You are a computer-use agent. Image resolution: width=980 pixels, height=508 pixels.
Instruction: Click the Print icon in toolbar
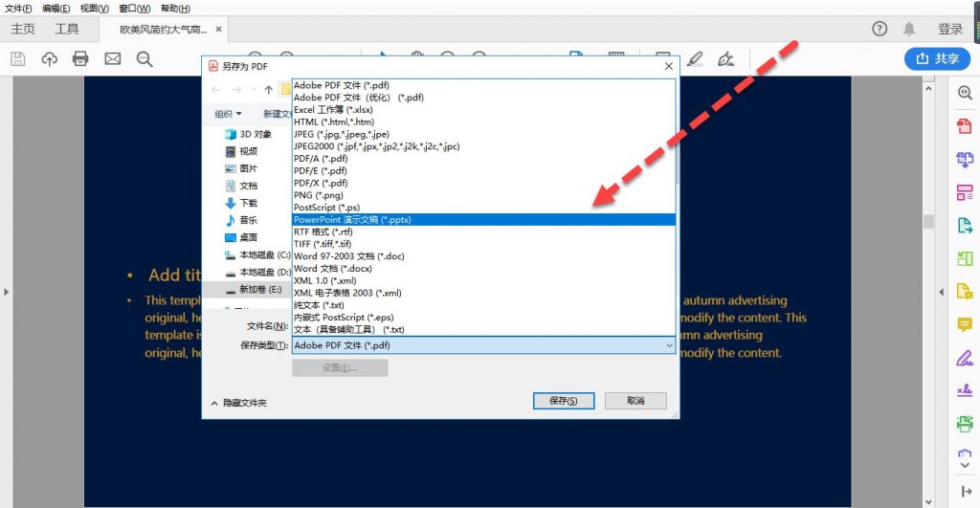click(80, 58)
